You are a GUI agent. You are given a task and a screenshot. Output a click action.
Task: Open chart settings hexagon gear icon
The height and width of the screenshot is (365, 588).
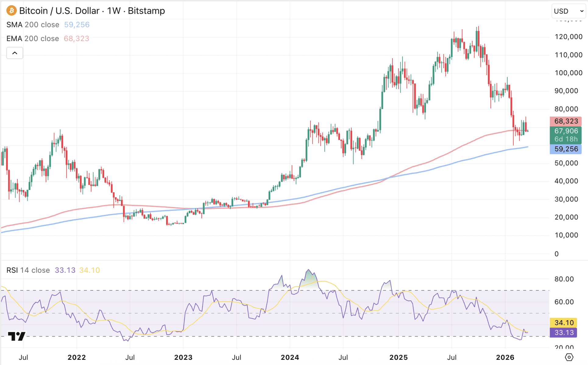click(x=569, y=357)
